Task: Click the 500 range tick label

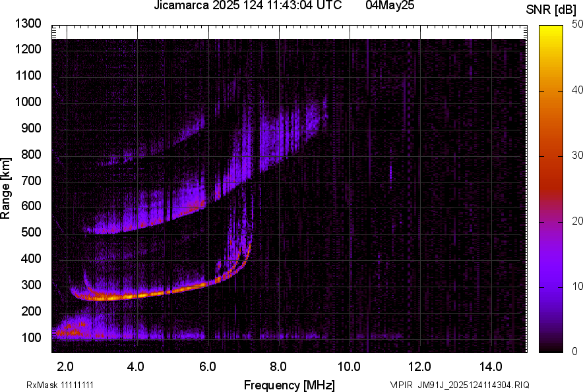Action: (x=31, y=232)
